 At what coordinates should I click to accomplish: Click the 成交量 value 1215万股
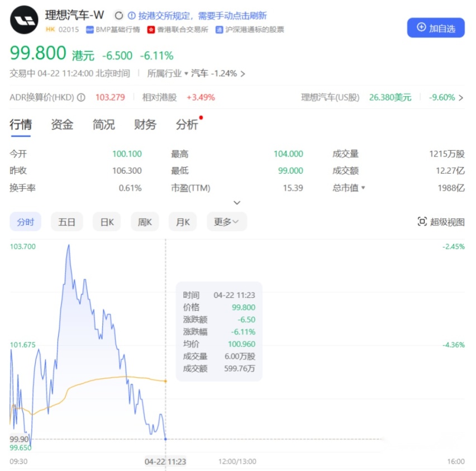(447, 154)
